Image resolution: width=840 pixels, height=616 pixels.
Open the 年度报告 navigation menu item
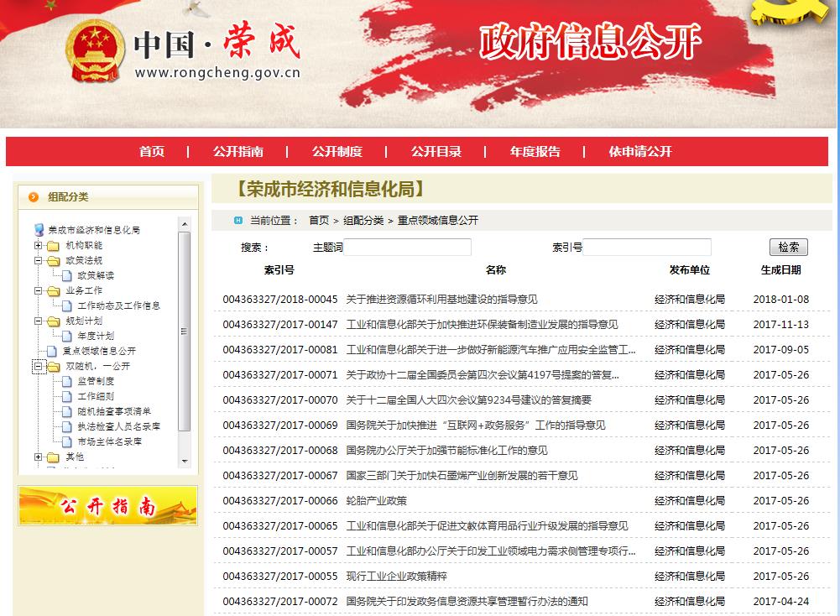point(535,152)
